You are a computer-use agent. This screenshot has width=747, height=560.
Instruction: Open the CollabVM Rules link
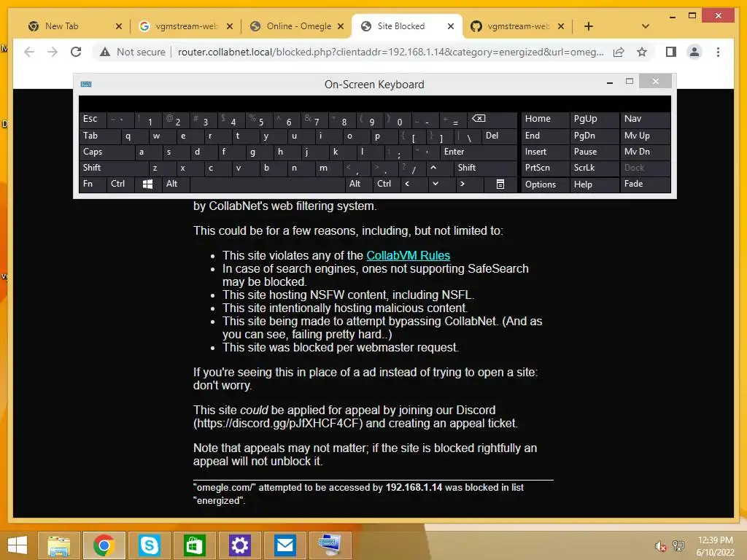(408, 255)
